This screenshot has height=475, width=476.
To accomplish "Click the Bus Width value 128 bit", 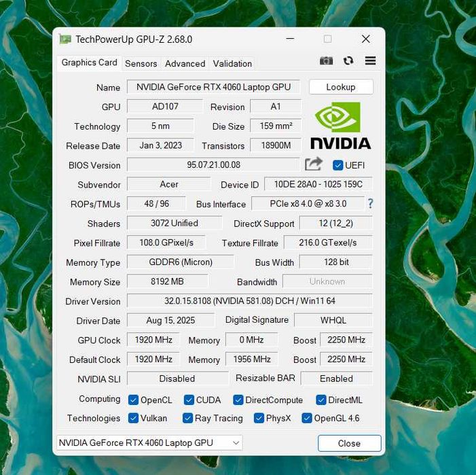I will (x=335, y=262).
